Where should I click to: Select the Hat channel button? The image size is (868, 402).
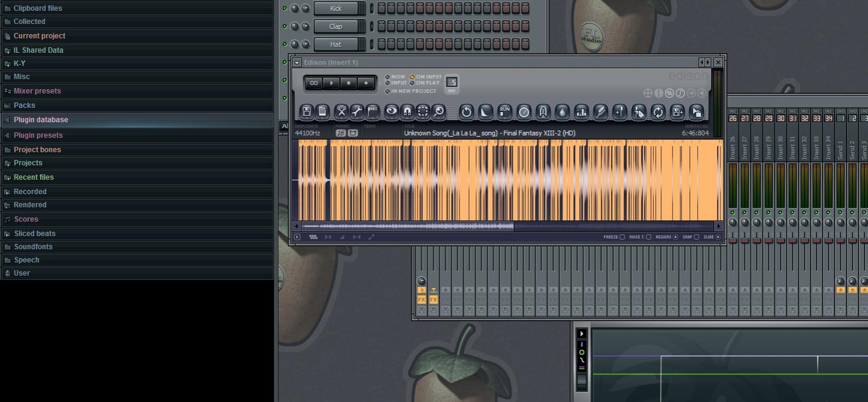click(336, 44)
